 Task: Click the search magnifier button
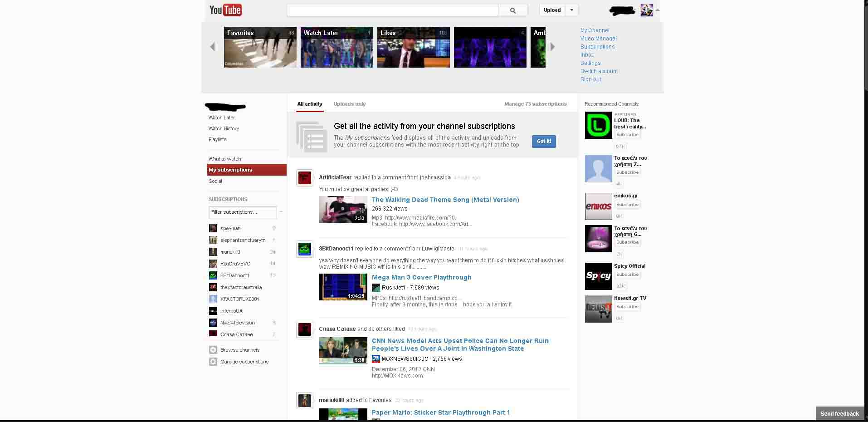click(x=513, y=10)
